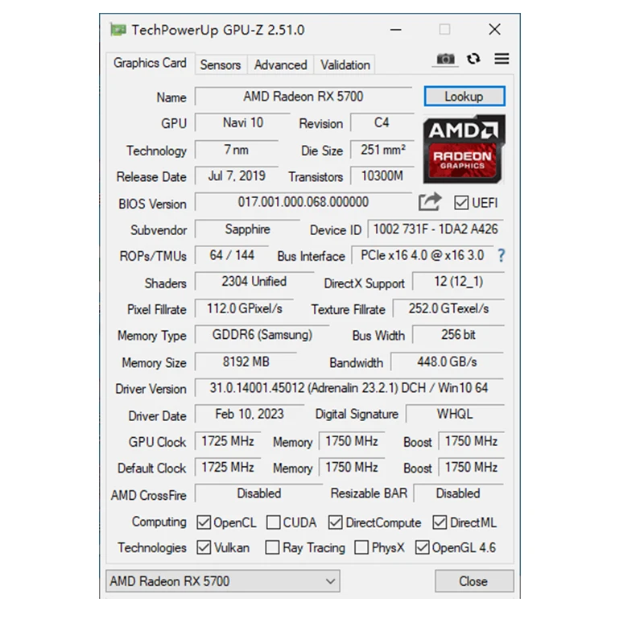Viewport: 644px width, 644px height.
Task: Click the GPU-Z title bar app icon
Action: [x=118, y=30]
